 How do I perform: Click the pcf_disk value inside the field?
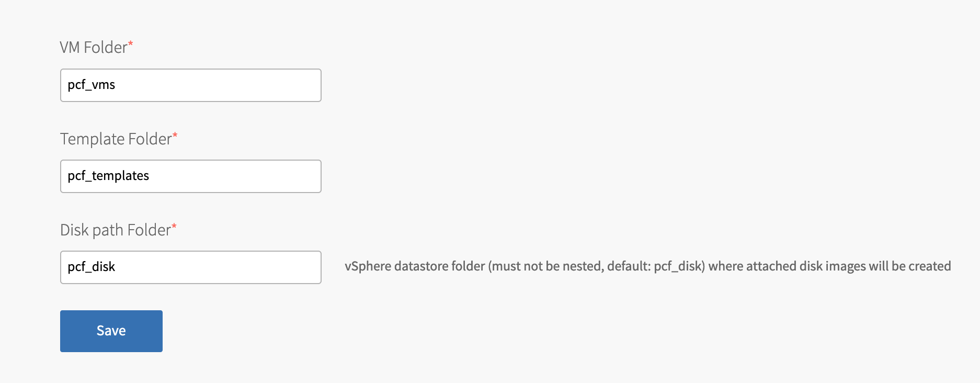(92, 267)
